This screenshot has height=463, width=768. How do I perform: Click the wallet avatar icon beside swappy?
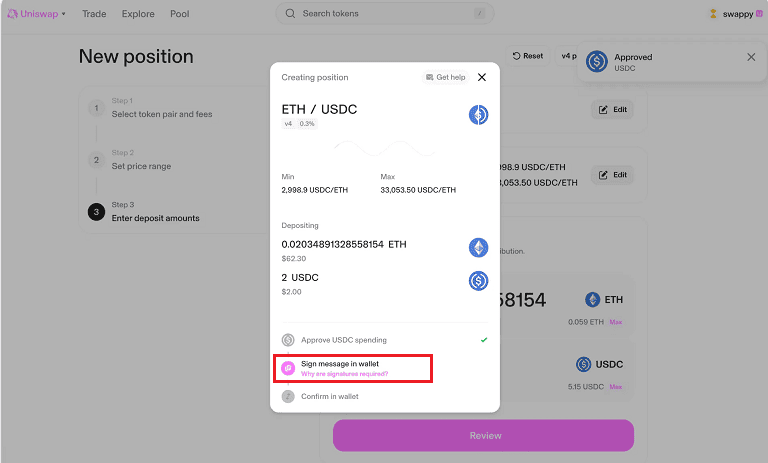click(713, 14)
